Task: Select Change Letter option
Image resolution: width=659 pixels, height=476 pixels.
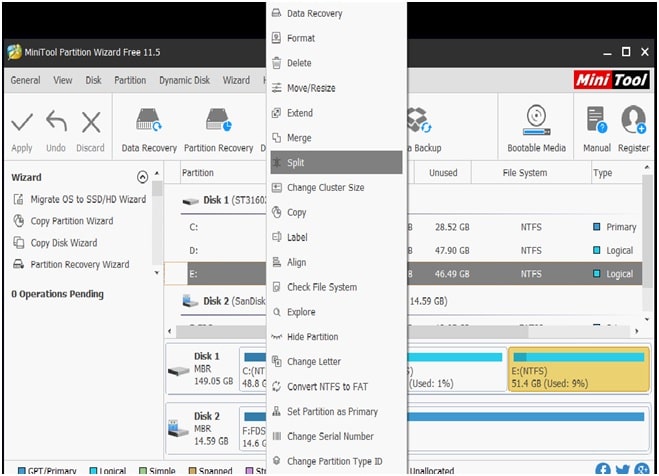Action: [336, 362]
